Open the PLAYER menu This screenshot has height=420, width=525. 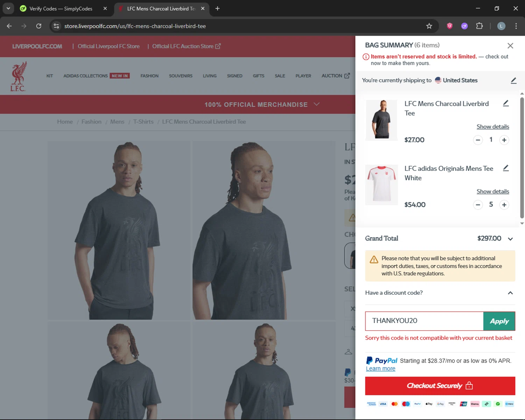(x=303, y=76)
